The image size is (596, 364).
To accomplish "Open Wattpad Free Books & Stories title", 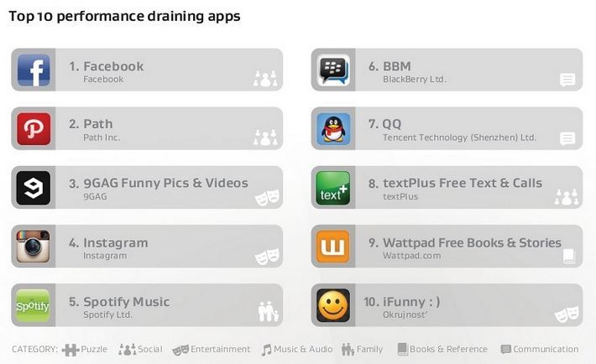I will point(472,242).
